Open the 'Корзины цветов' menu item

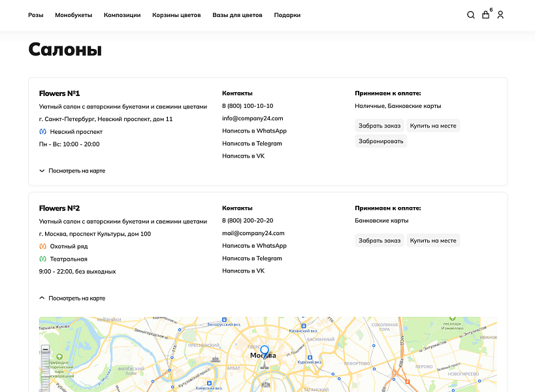[176, 15]
